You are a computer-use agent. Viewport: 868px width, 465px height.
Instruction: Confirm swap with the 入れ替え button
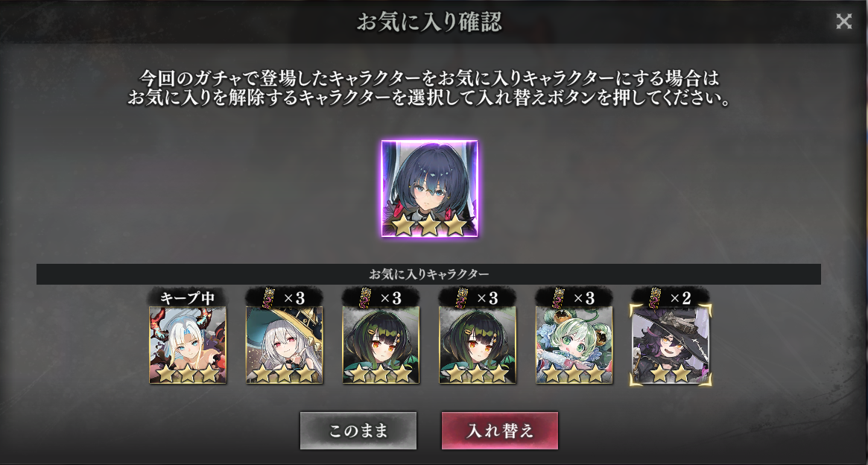(499, 431)
